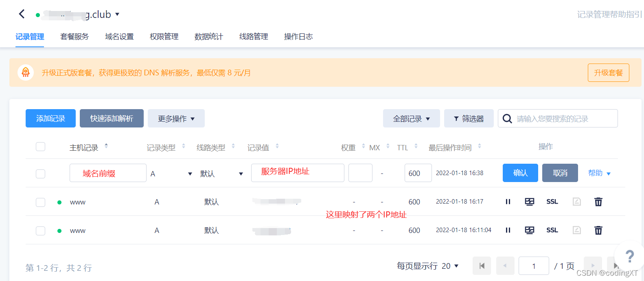Delete the second www record
This screenshot has height=281, width=644.
tap(598, 231)
